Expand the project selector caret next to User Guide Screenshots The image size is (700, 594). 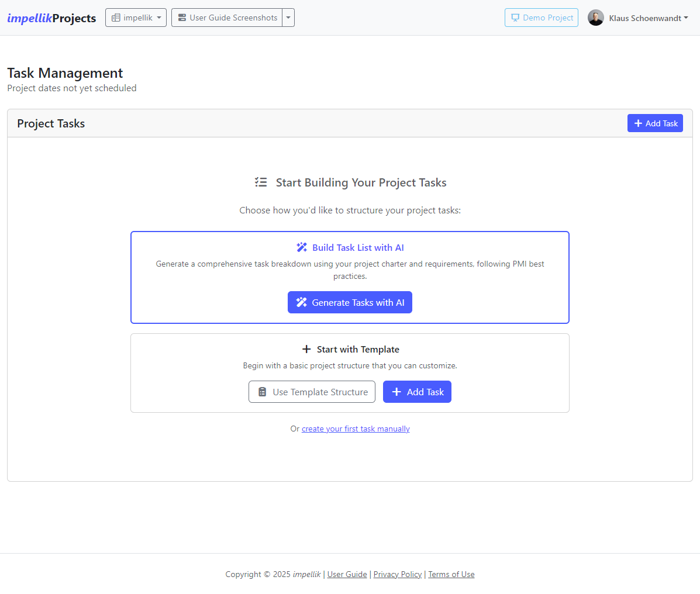point(288,18)
